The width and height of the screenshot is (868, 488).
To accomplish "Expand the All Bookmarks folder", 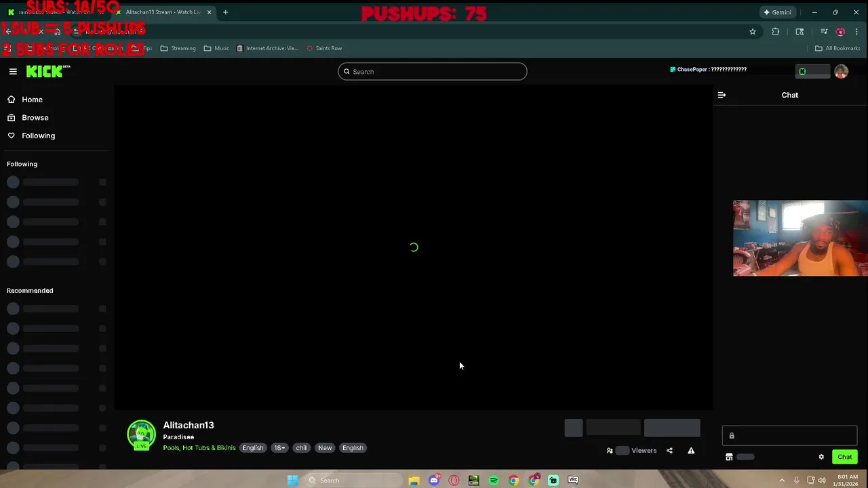I will coord(837,48).
